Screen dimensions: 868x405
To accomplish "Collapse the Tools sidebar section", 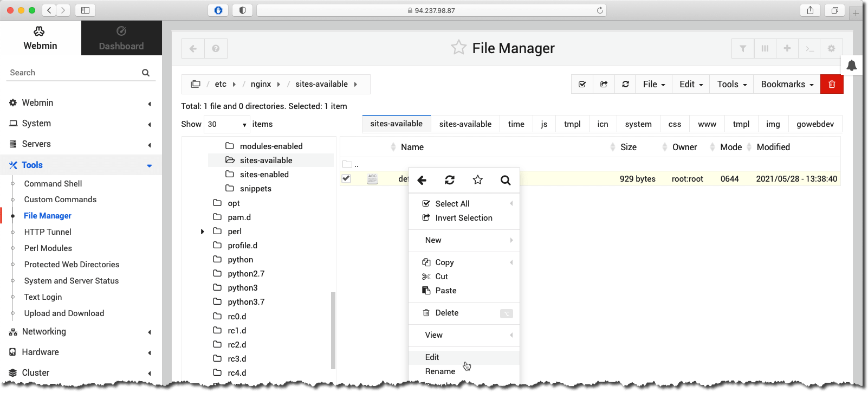I will pyautogui.click(x=81, y=165).
